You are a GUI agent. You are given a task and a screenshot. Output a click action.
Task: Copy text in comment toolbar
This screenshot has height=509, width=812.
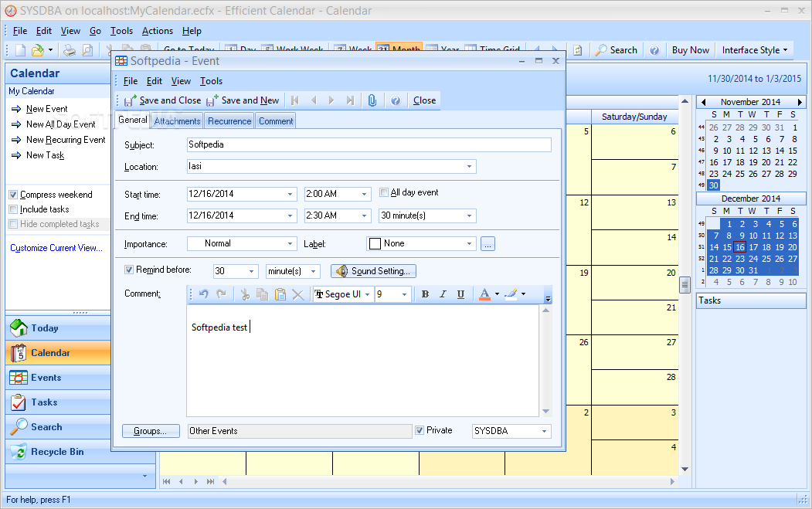(263, 294)
